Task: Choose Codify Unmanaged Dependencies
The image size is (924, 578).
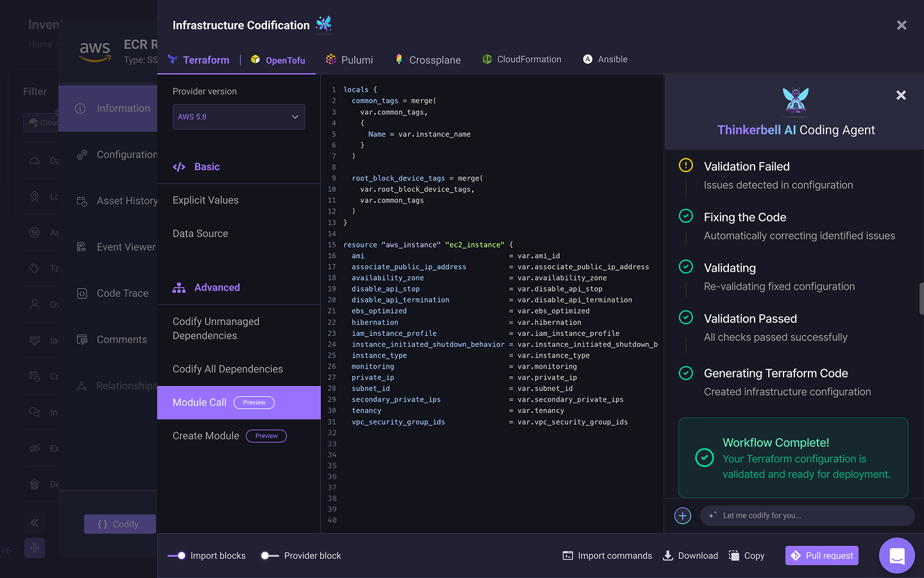Action: [x=216, y=328]
